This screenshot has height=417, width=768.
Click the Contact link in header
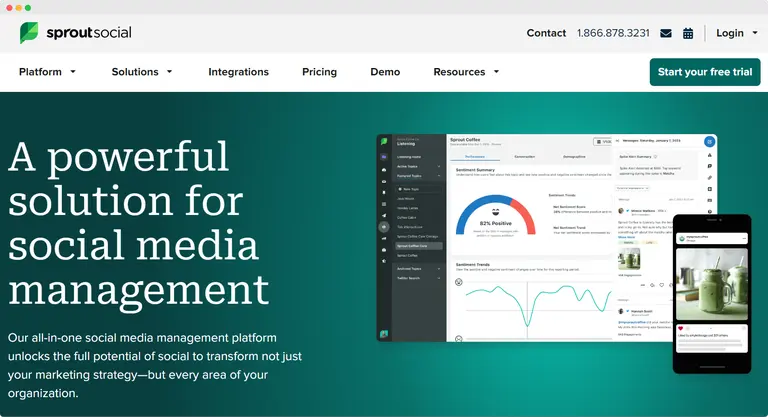click(546, 33)
